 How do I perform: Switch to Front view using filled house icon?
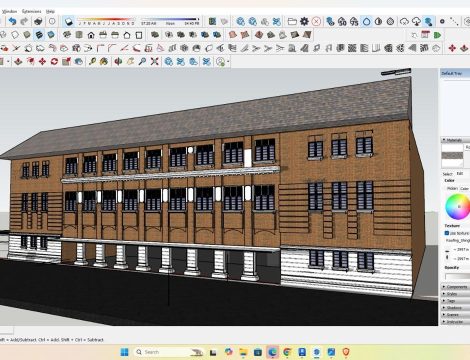pos(91,35)
